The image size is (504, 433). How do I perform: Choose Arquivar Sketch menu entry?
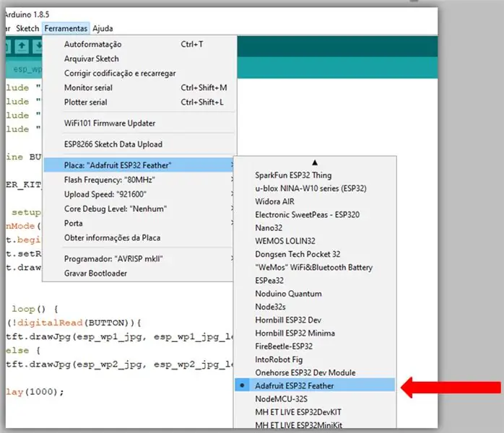click(x=140, y=58)
